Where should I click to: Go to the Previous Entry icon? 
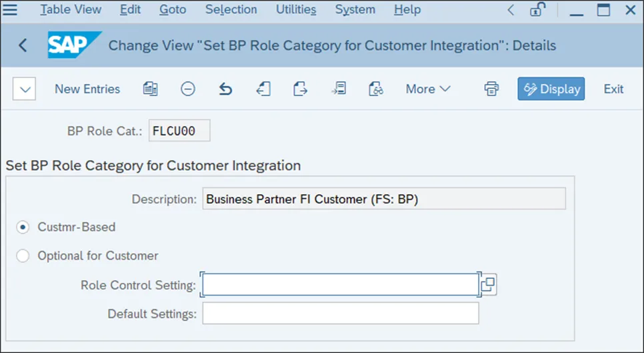[263, 89]
